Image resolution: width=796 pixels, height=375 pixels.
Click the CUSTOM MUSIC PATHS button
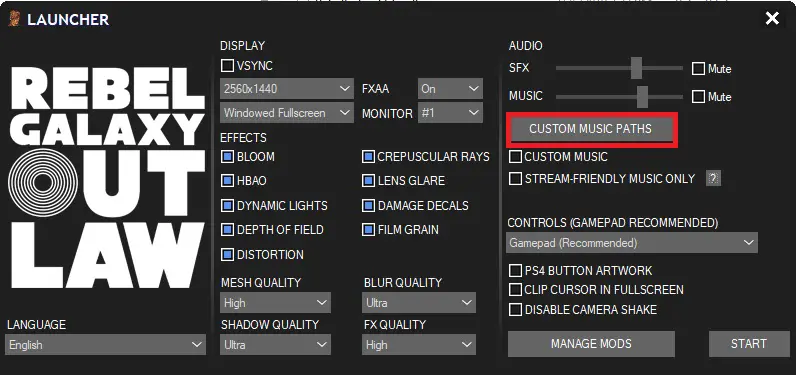coord(591,129)
